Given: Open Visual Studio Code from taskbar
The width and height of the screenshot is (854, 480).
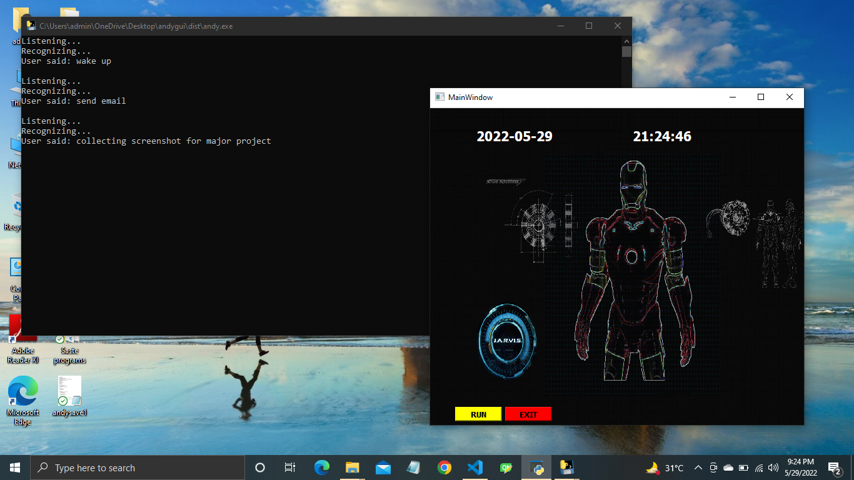Looking at the screenshot, I should pyautogui.click(x=475, y=467).
